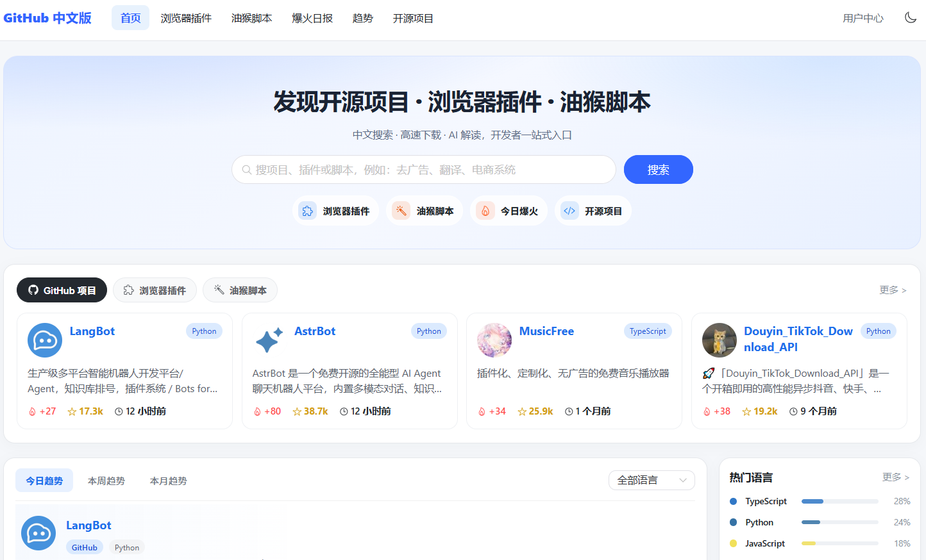Click the LangBot avatar icon in the project card
This screenshot has width=926, height=560.
pos(45,340)
